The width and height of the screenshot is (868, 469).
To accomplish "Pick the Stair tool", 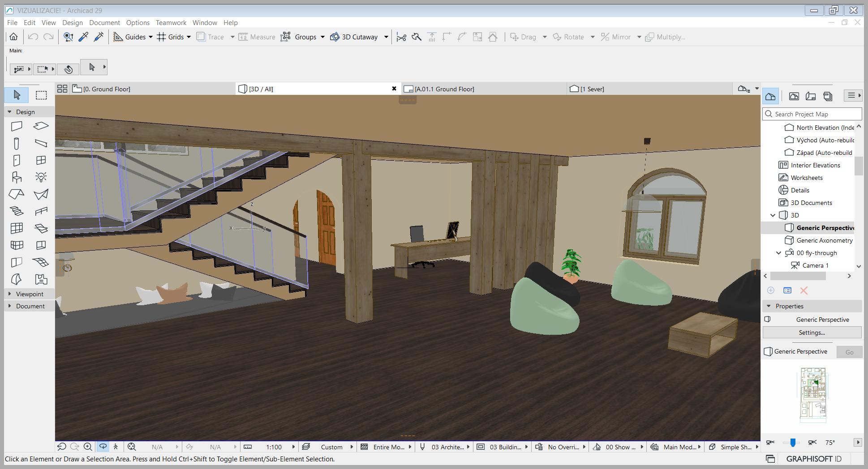I will [17, 211].
